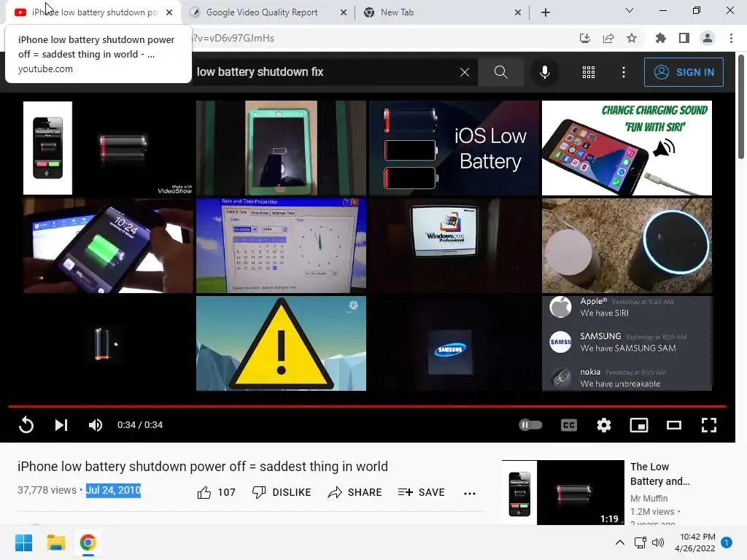This screenshot has height=560, width=747.
Task: Start voice search with microphone
Action: coord(544,72)
